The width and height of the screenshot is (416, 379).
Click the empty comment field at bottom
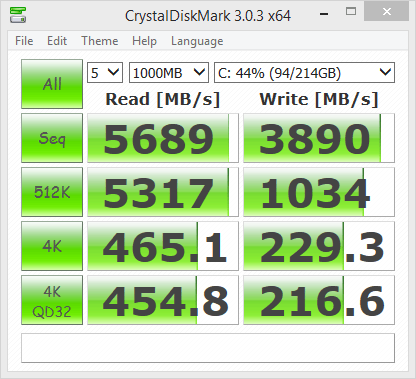tap(208, 348)
